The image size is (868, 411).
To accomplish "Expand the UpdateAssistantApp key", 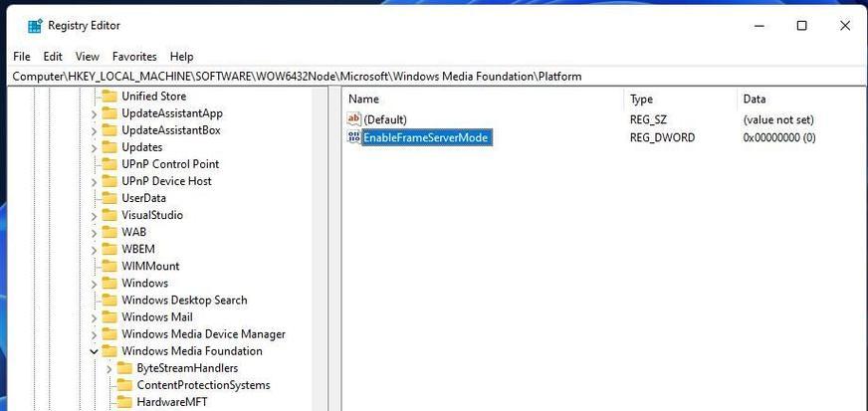I will click(95, 114).
